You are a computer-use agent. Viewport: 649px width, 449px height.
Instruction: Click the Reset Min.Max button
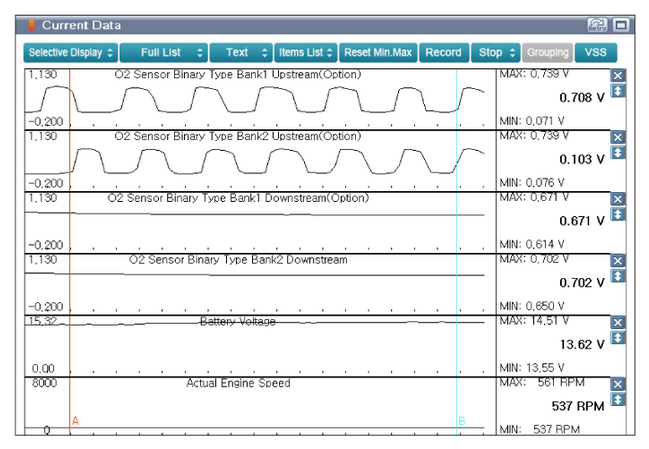378,53
